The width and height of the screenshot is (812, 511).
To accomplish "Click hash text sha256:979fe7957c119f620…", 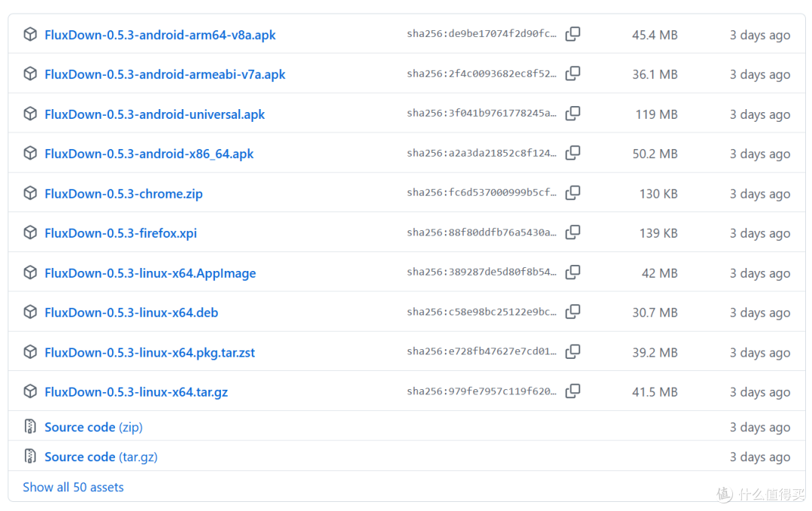I will point(482,391).
